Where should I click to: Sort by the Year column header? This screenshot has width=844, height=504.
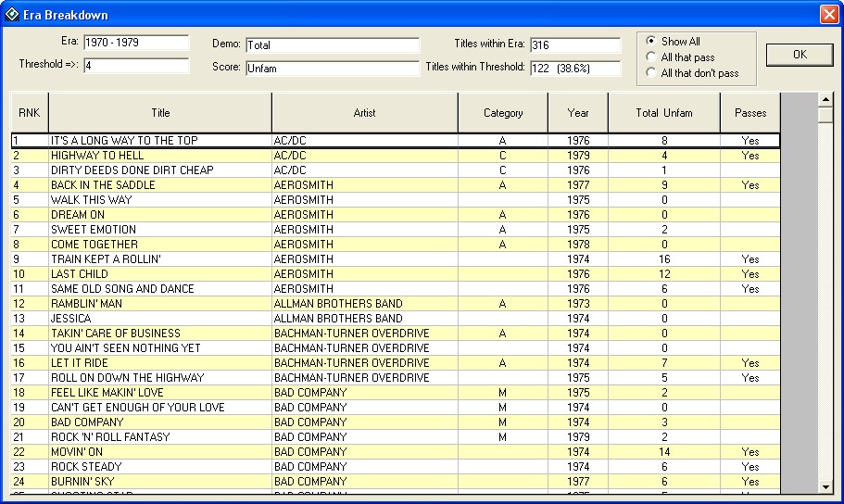pos(577,112)
